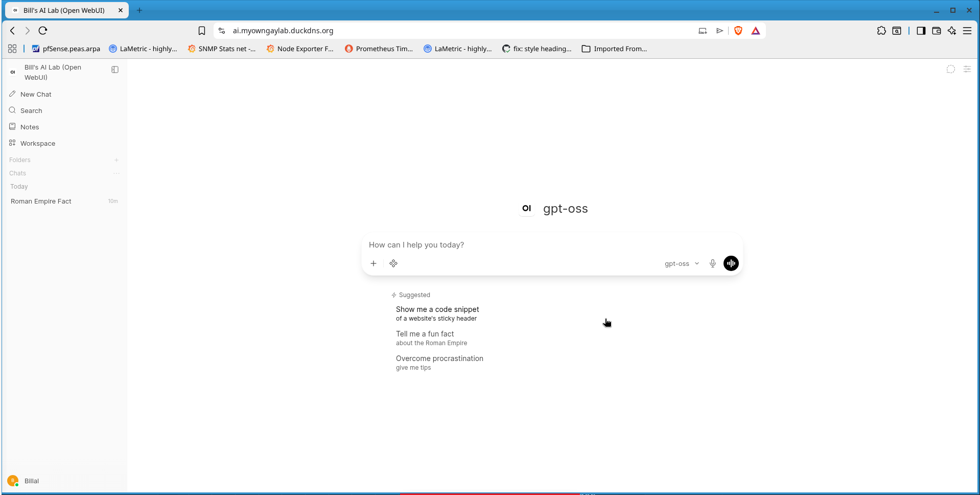Open SNMP Stats net bookmark
Image resolution: width=980 pixels, height=495 pixels.
pyautogui.click(x=222, y=49)
